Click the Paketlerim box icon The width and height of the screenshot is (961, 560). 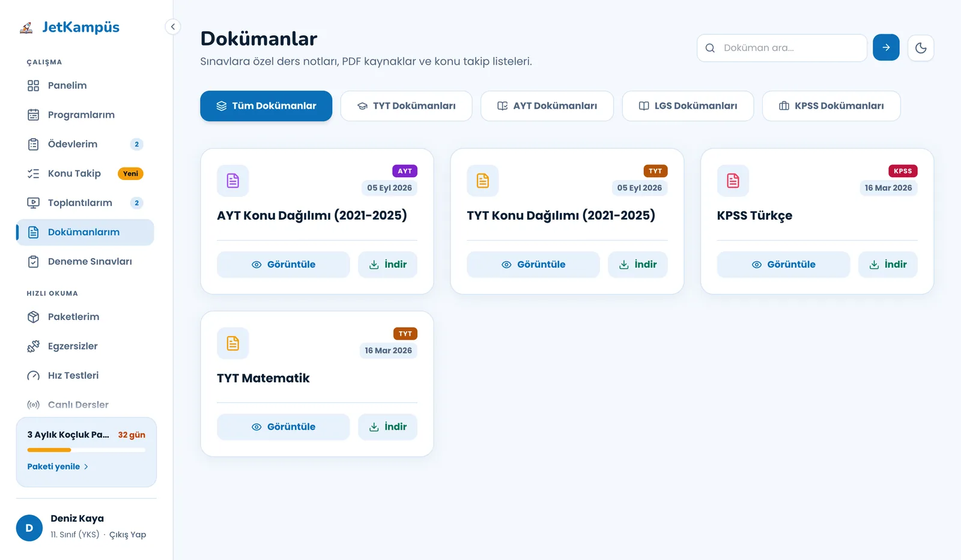pos(34,317)
